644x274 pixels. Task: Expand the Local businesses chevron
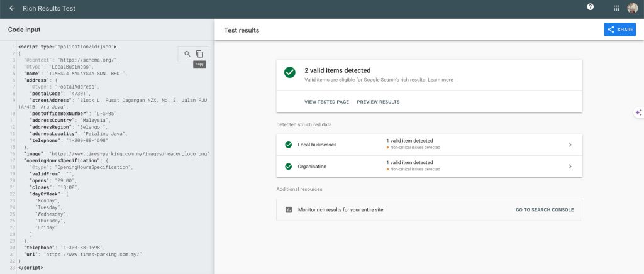tap(570, 145)
